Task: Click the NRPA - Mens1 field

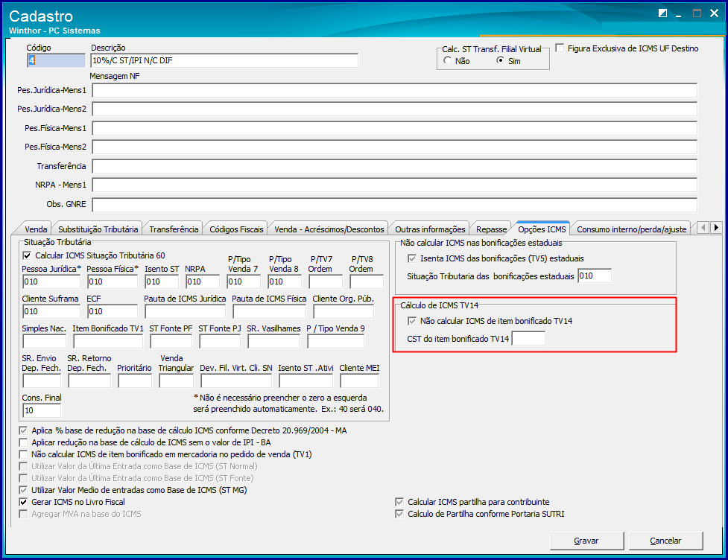Action: click(x=395, y=185)
